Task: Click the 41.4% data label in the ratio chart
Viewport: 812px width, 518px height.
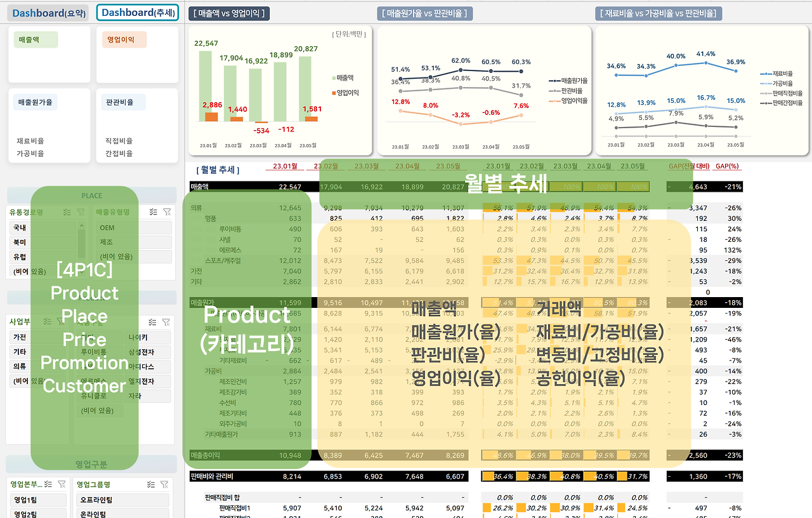Action: click(705, 54)
